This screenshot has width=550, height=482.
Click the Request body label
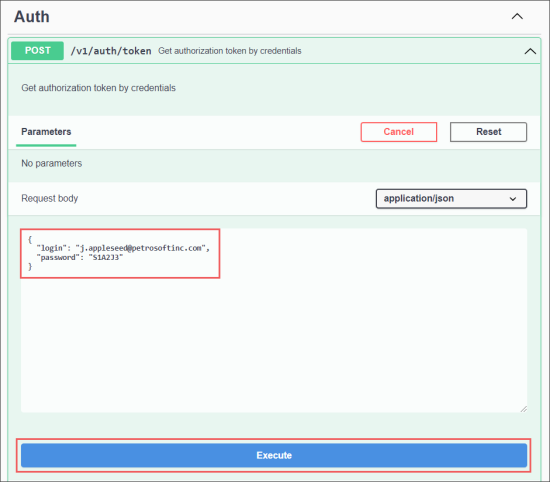click(49, 199)
